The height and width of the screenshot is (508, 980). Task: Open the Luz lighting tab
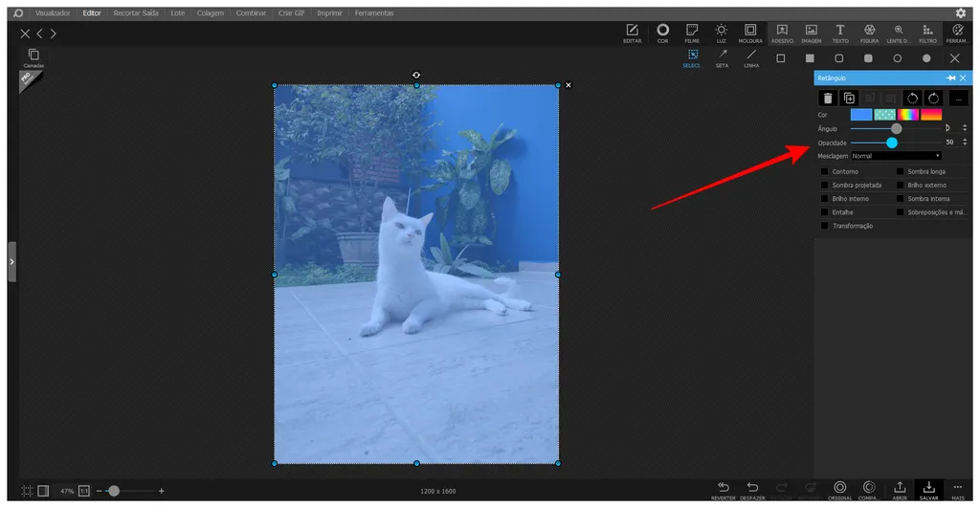click(x=722, y=33)
